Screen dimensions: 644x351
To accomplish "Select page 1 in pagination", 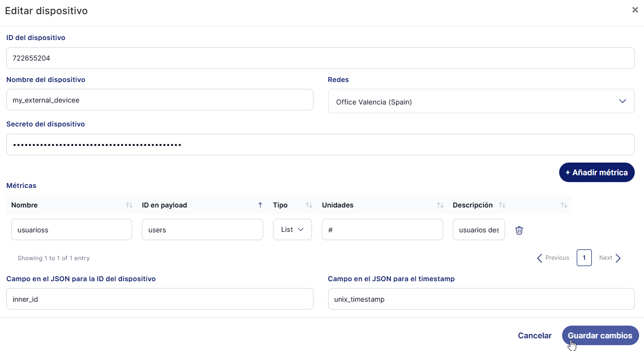I will click(584, 258).
